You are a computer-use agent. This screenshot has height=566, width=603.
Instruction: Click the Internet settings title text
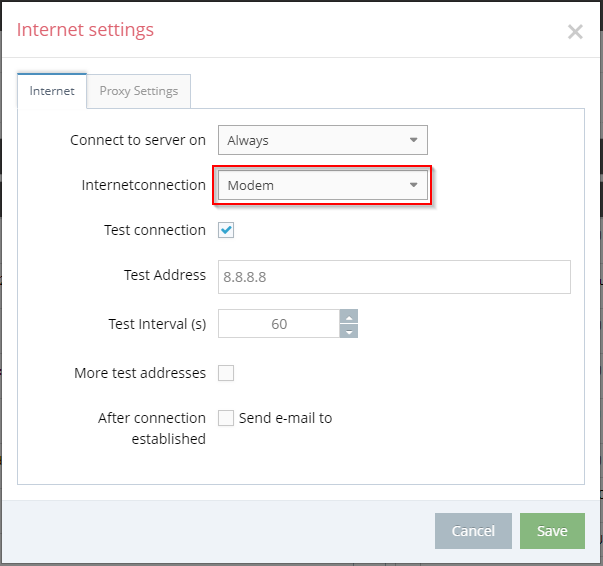coord(85,30)
